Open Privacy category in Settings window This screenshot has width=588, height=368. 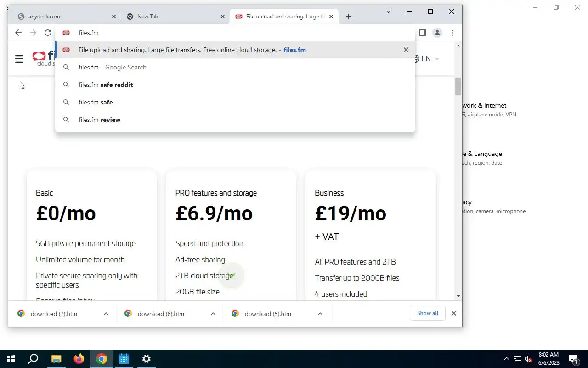(x=494, y=206)
